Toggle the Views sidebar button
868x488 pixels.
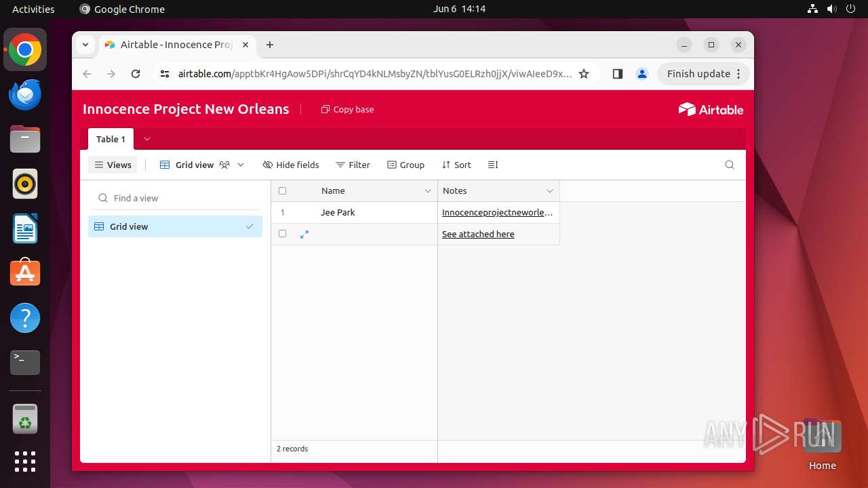point(113,165)
